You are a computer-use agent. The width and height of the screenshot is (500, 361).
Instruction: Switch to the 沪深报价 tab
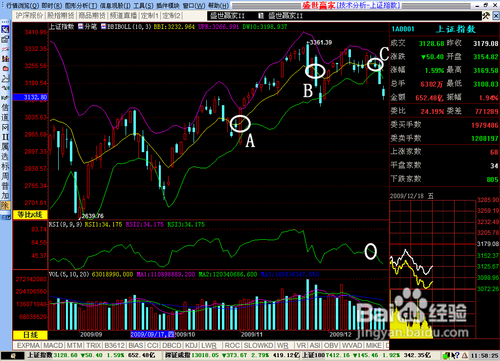coord(30,16)
